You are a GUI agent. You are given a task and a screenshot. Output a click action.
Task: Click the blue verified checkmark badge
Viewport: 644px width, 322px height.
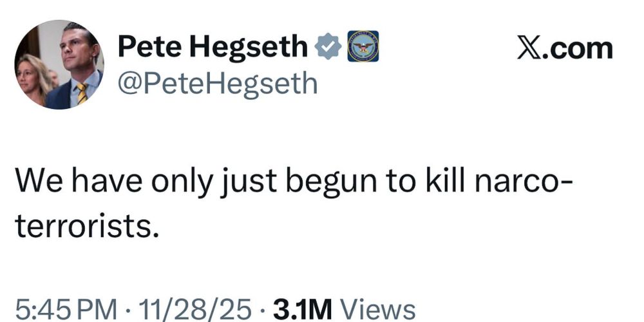pos(328,47)
